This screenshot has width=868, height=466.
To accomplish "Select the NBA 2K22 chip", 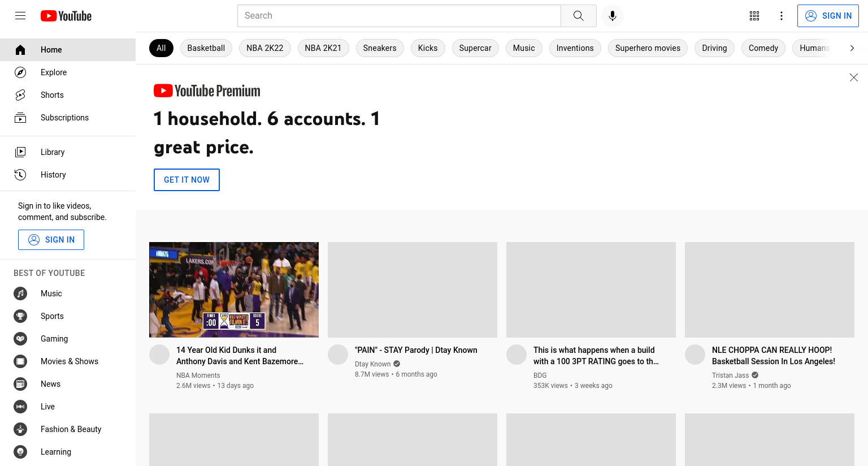I will click(x=265, y=48).
